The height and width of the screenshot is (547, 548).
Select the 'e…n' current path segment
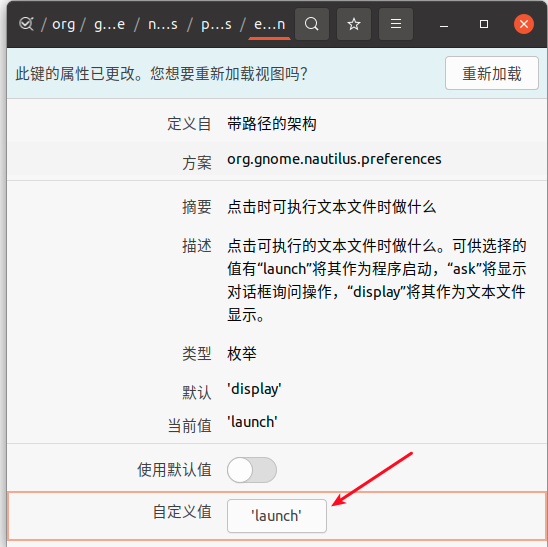point(269,24)
